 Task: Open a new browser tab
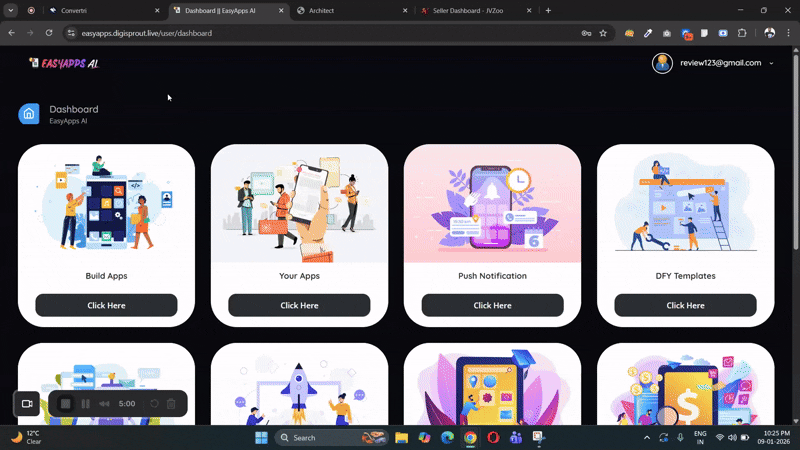[x=548, y=10]
